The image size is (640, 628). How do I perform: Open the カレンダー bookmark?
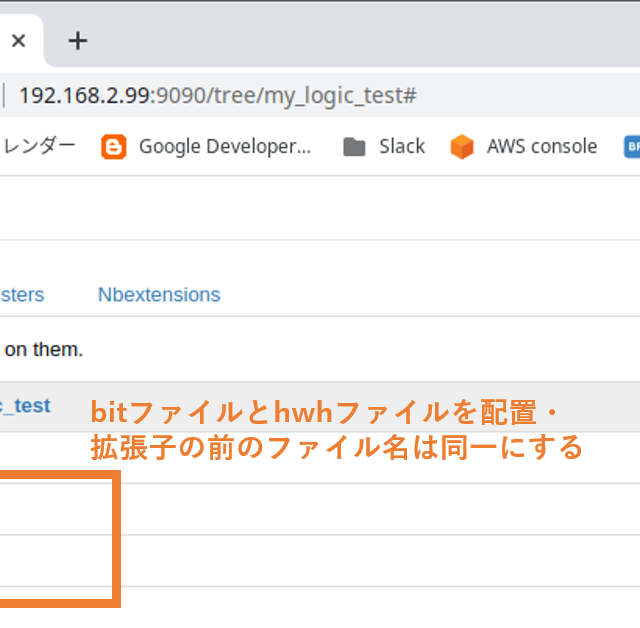click(x=38, y=147)
